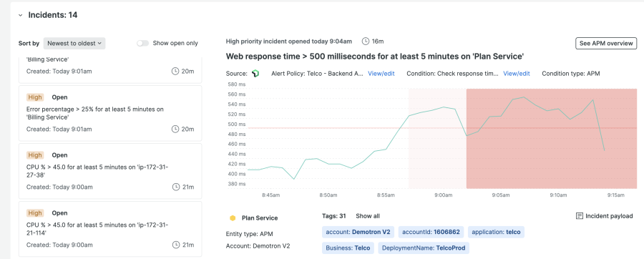Click the clock icon beside 16m duration

(366, 41)
